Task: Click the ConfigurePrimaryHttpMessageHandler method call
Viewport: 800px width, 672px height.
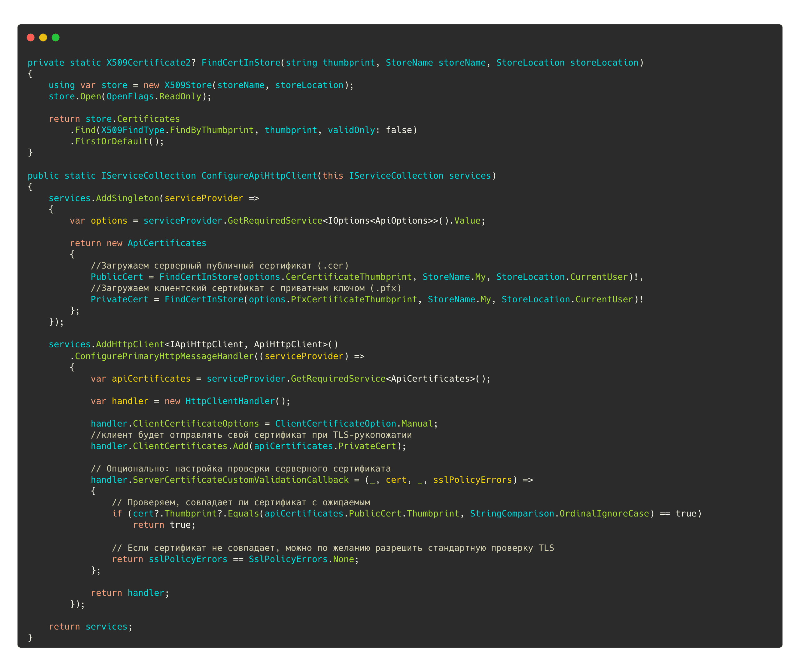Action: [164, 356]
